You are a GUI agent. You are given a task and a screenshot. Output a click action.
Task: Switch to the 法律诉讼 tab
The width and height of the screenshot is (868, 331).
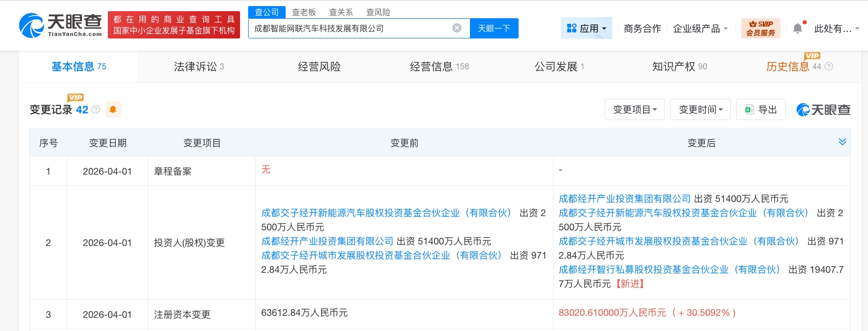click(199, 66)
